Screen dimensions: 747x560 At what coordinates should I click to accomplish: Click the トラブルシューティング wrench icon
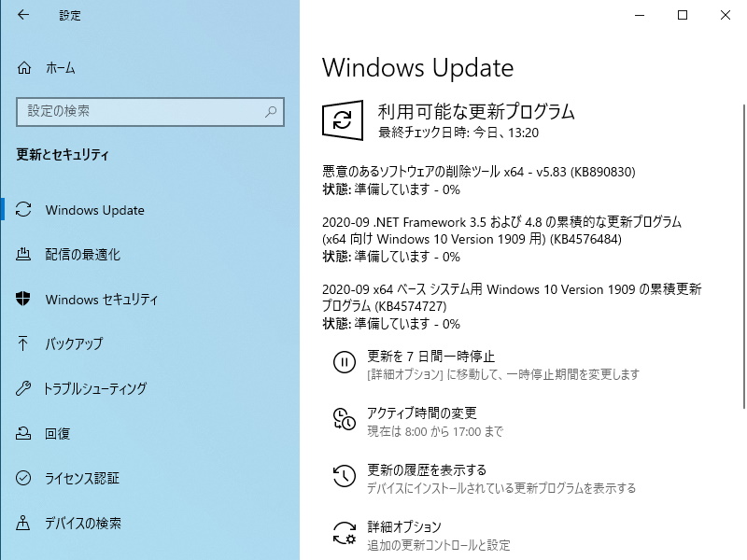tap(22, 388)
